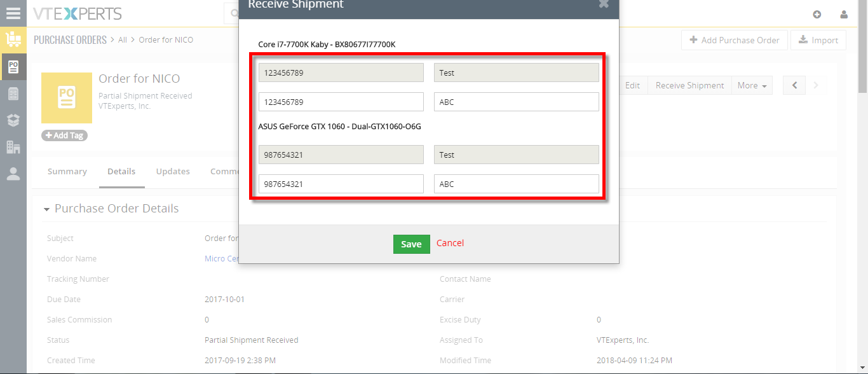The height and width of the screenshot is (374, 868).
Task: Click editable 123456789 field for Core i7
Action: [341, 102]
